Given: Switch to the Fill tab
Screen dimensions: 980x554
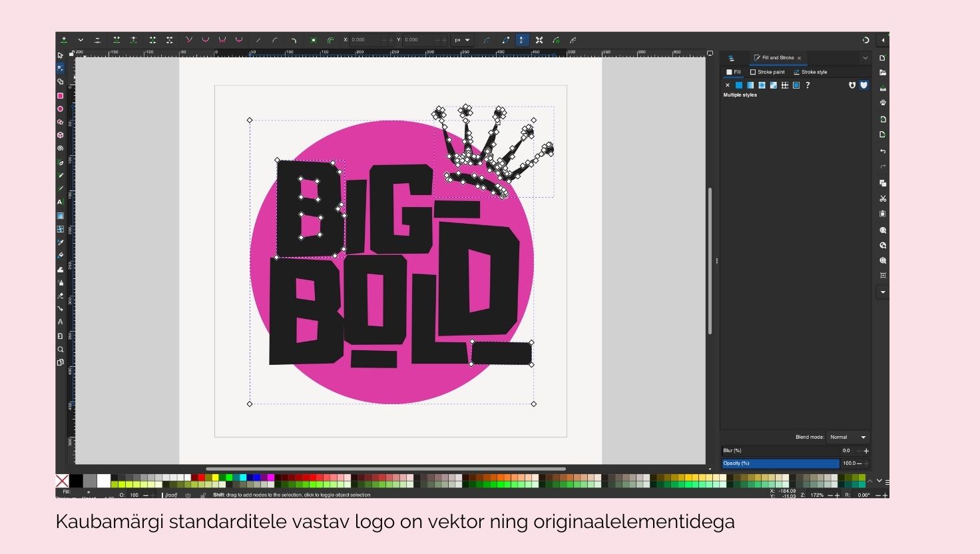Looking at the screenshot, I should click(733, 72).
